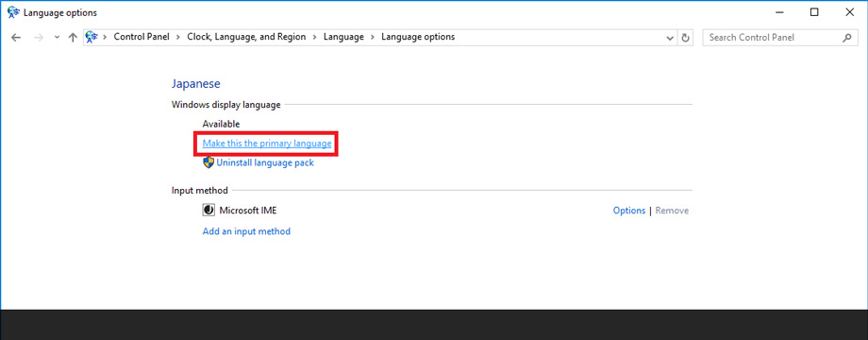Maximize the Language options window

click(x=814, y=12)
